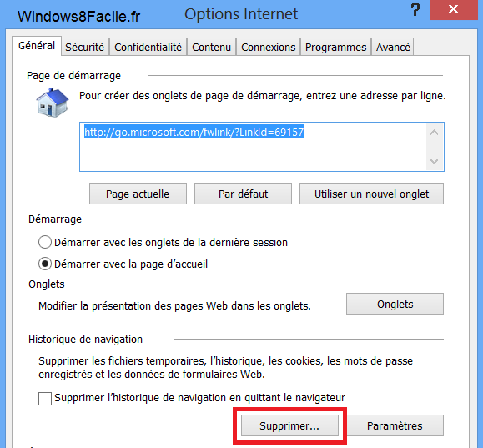Switch to the Sécurité tab

85,48
